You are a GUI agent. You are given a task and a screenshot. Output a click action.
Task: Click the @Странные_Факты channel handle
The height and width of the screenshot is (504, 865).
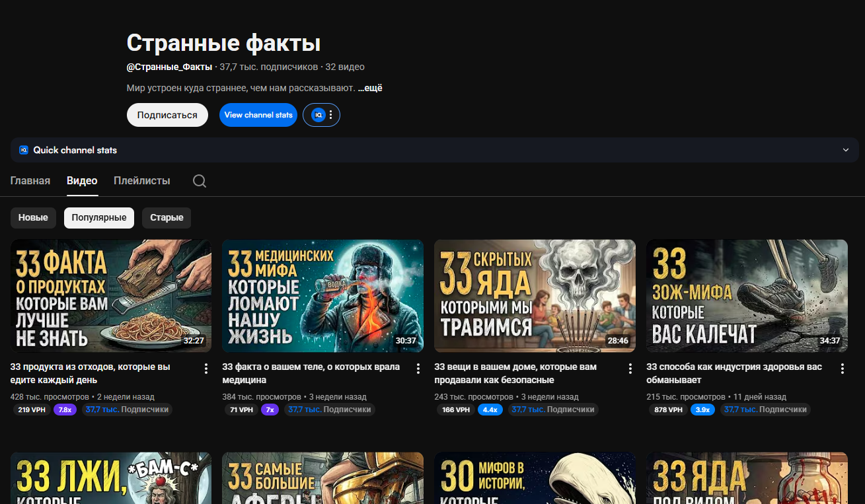click(170, 67)
